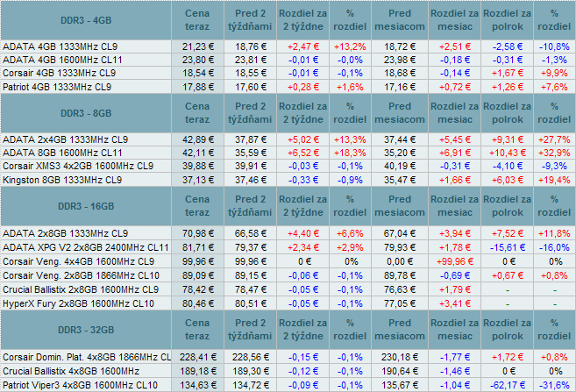Screen dimensions: 576x392
Task: Select the current price 18,54 €
Action: point(198,73)
